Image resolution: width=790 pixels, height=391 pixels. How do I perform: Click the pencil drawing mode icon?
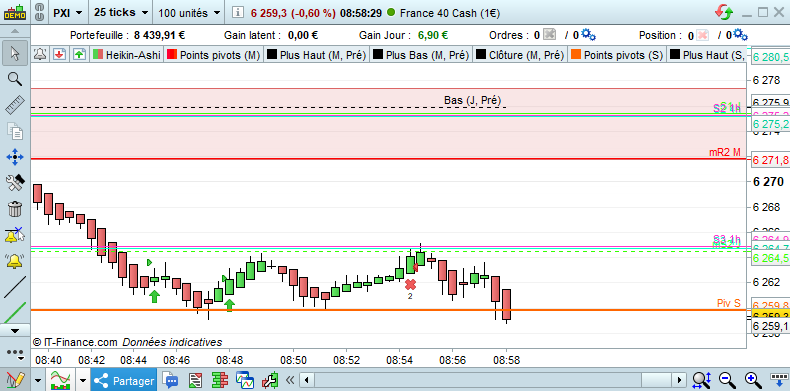click(x=15, y=380)
